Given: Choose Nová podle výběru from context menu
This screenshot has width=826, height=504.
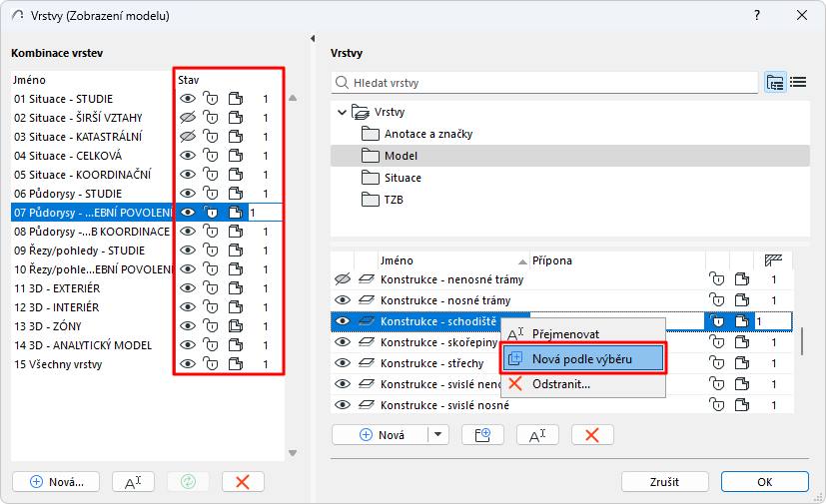Looking at the screenshot, I should click(x=583, y=358).
